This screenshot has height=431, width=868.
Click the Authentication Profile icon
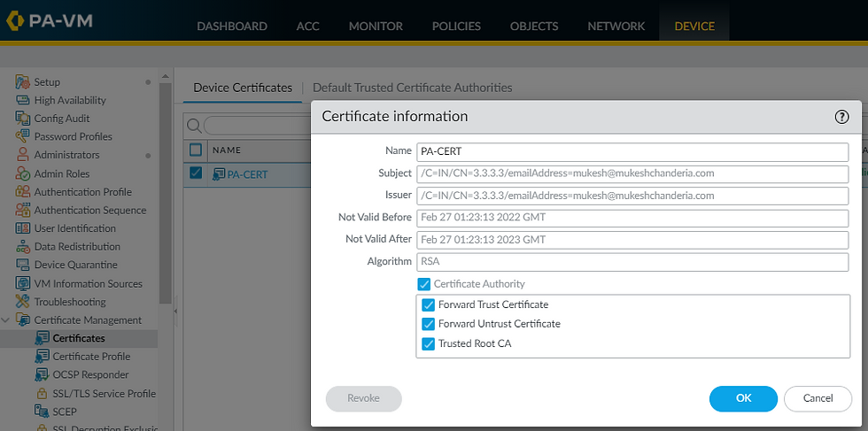23,192
